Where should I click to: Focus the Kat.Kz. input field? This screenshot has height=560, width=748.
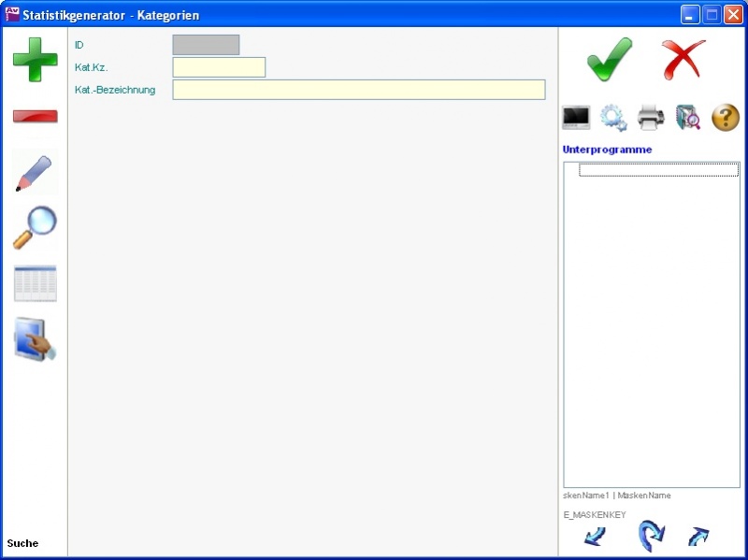219,67
